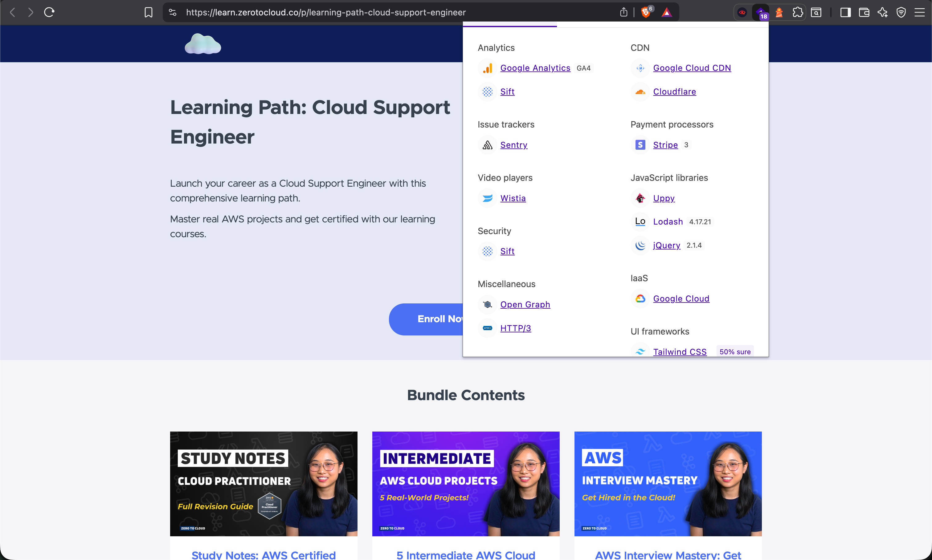The height and width of the screenshot is (560, 932).
Task: Go back to previous page
Action: 12,12
